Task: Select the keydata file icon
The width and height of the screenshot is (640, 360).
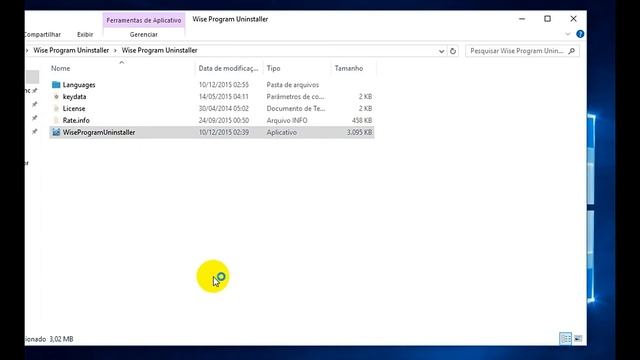Action: tap(56, 97)
